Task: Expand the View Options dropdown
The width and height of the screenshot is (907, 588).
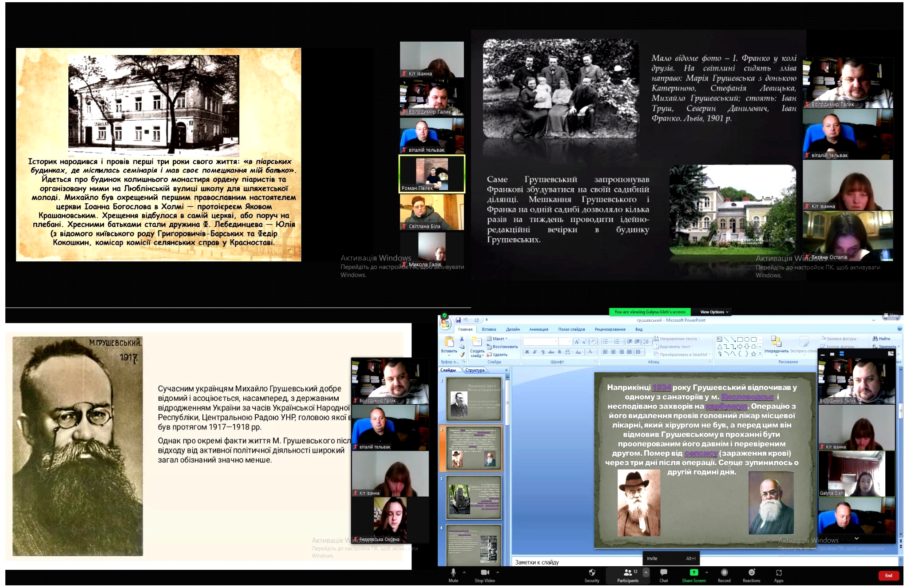Action: click(714, 312)
